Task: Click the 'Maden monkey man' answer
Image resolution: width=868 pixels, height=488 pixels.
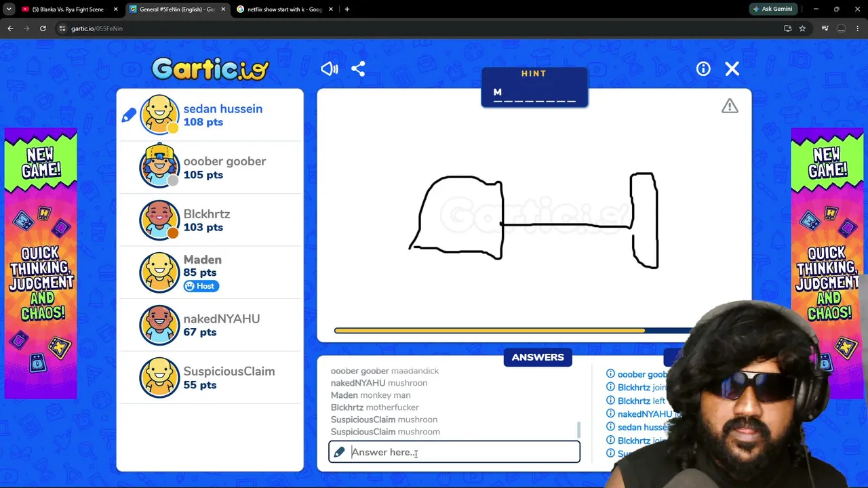Action: tap(370, 395)
